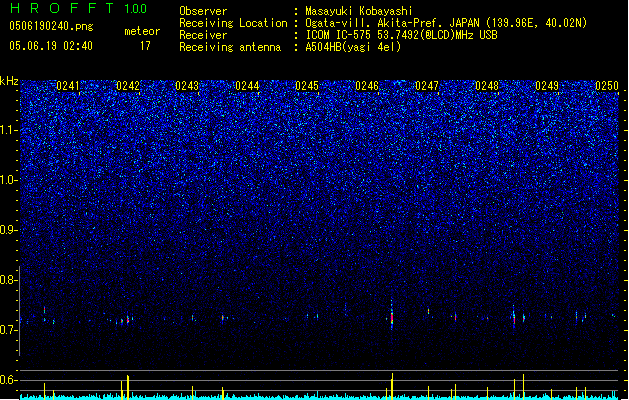Image resolution: width=629 pixels, height=400 pixels.
Task: Click the 0243 time marker
Action: 187,86
